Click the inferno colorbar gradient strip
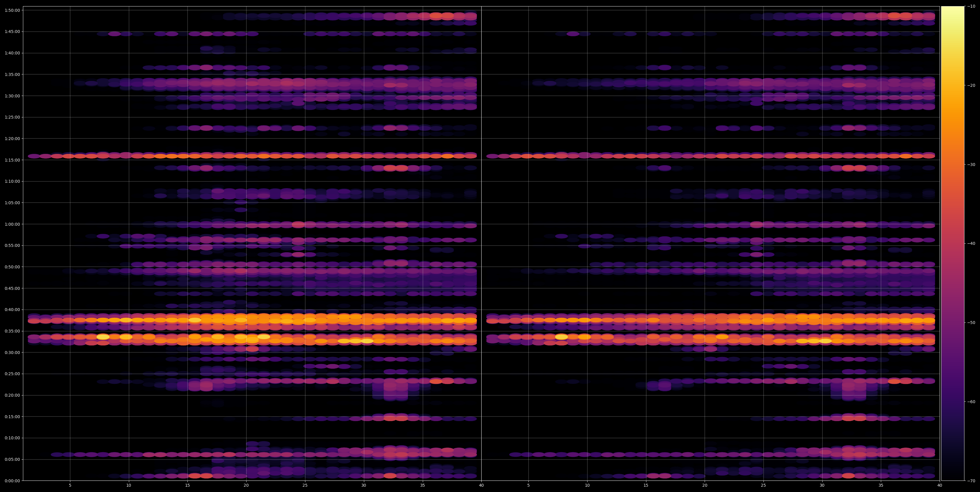This screenshot has width=980, height=492. point(953,244)
